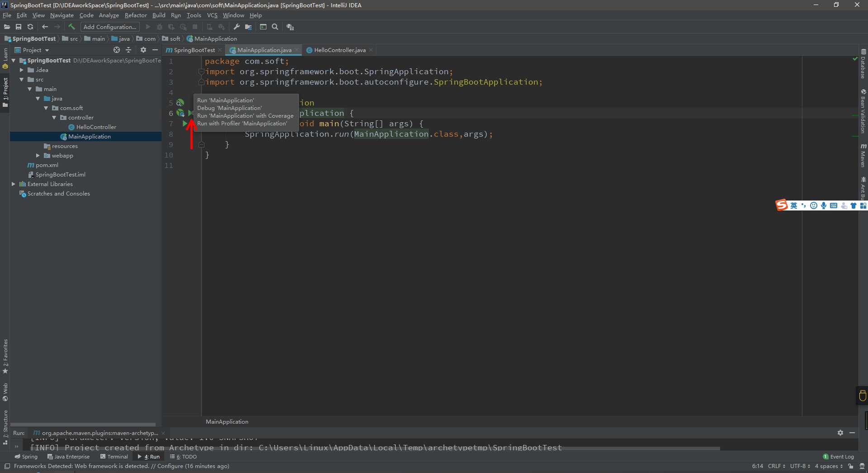Viewport: 868px width, 473px height.
Task: Build project with the green hammer icon
Action: [x=71, y=27]
